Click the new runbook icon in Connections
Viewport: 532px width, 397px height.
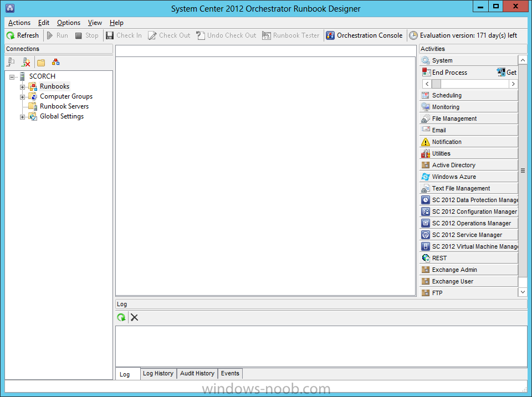(x=55, y=62)
